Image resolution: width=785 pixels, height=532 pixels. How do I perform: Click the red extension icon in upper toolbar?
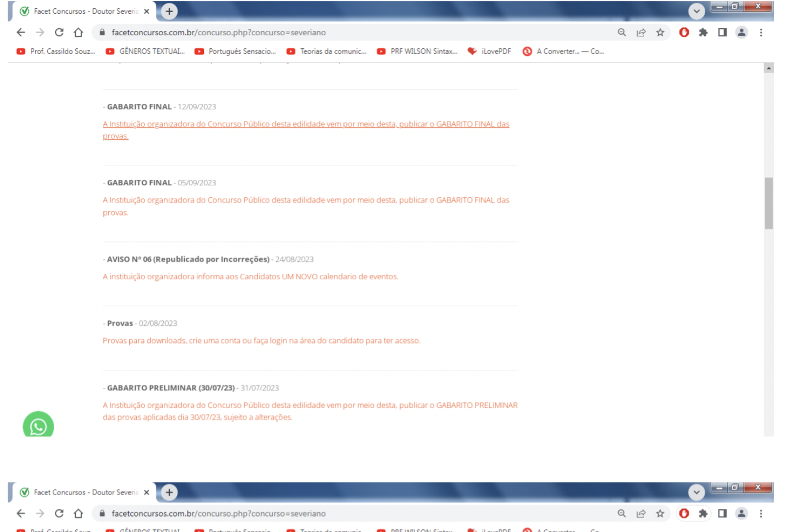[x=684, y=32]
